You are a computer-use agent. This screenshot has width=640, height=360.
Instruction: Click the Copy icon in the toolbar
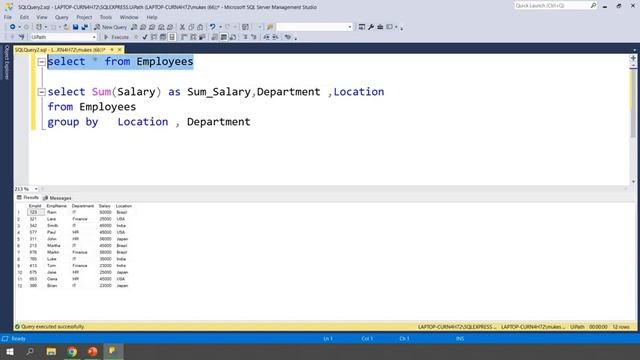pos(191,27)
